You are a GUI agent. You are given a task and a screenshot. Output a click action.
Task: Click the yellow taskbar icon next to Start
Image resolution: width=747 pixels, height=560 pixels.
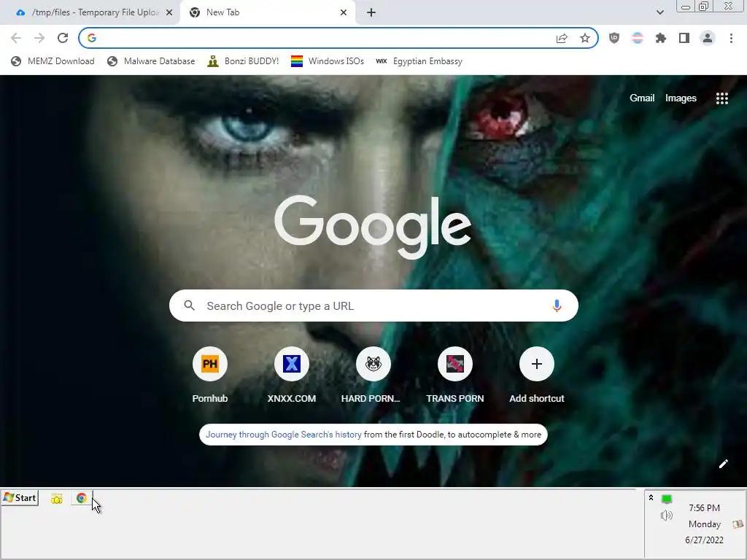click(x=57, y=499)
